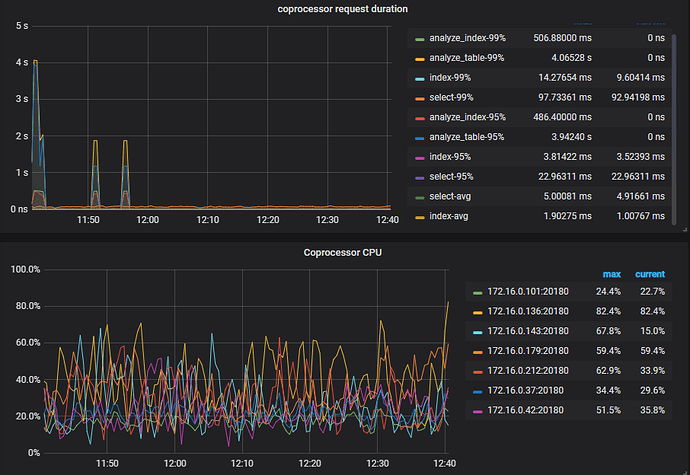Click the 172.16.0.143:20180 color swatch
Viewport: 690px width, 475px height.
[x=477, y=332]
